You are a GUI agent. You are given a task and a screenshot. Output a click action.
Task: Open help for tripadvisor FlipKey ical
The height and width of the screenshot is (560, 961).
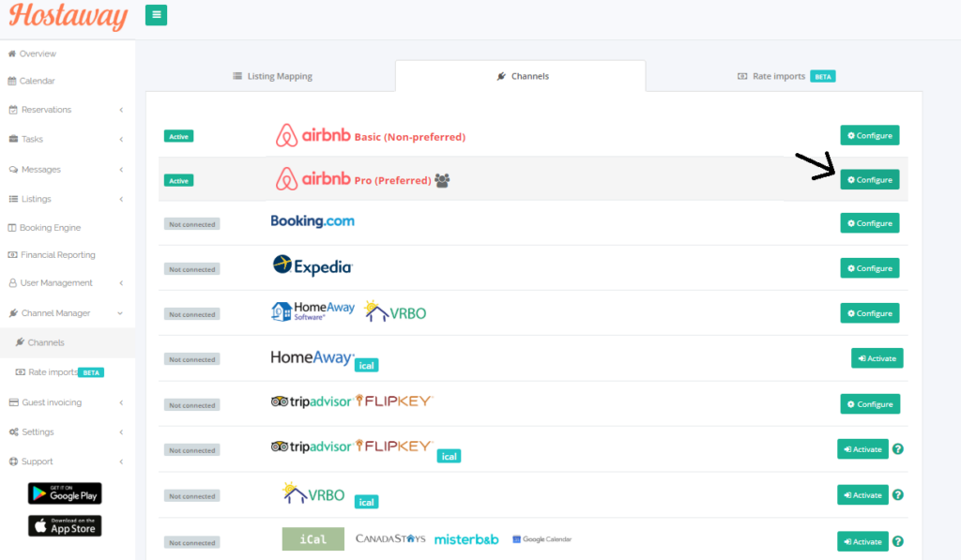click(x=898, y=449)
